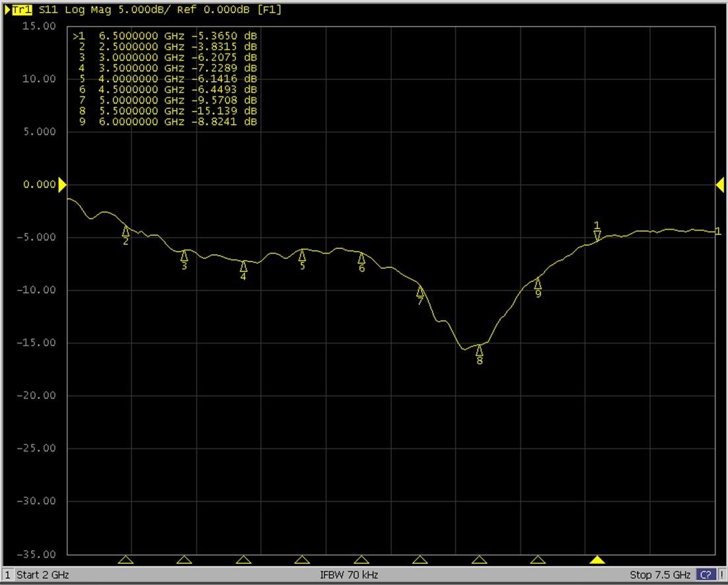
Task: Click the exclamation warning indicator in status bar
Action: coord(721,575)
